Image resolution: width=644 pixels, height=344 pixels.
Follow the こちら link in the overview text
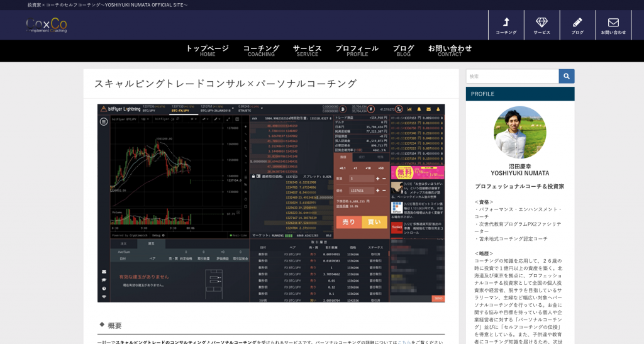(x=404, y=341)
